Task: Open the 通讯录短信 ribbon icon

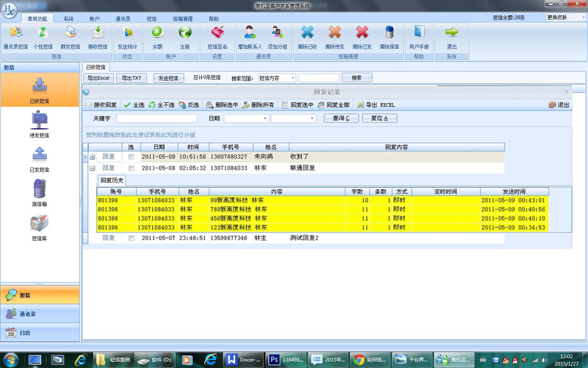Action: (16, 38)
